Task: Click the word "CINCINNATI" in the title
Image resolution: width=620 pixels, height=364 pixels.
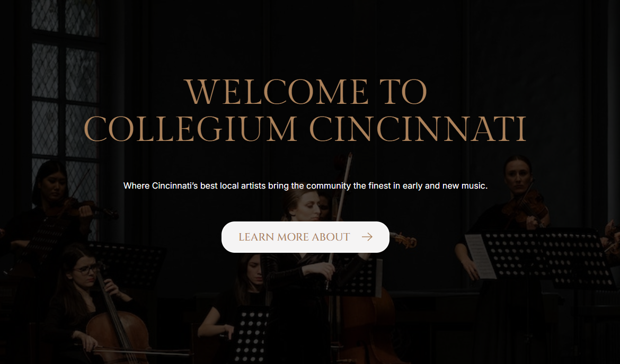Action: click(x=418, y=129)
